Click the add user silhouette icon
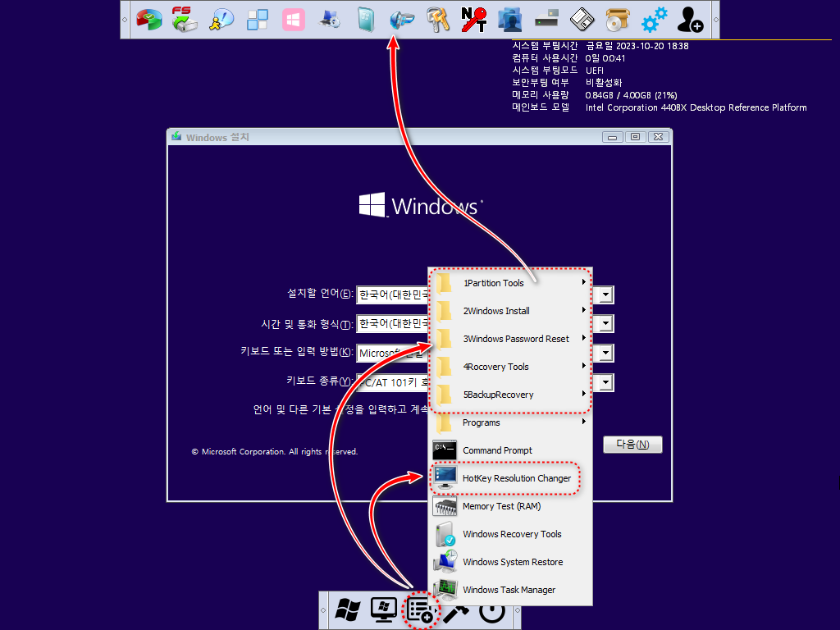Image resolution: width=840 pixels, height=630 pixels. [690, 20]
